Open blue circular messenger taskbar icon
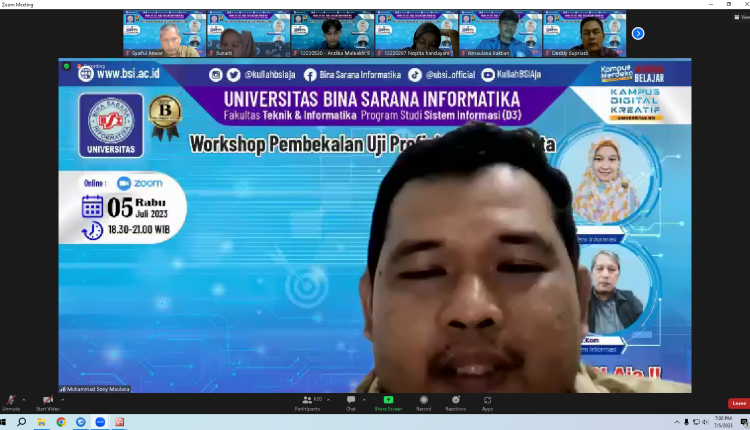 click(80, 422)
